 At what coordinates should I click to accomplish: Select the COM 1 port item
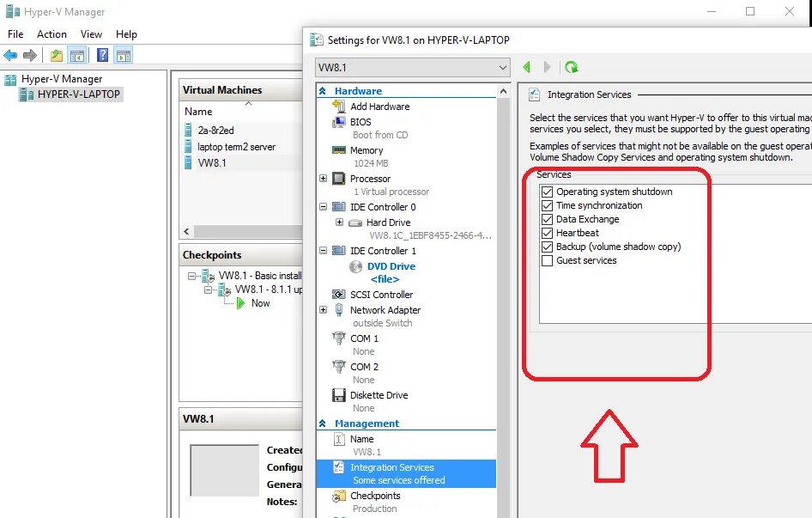point(364,338)
